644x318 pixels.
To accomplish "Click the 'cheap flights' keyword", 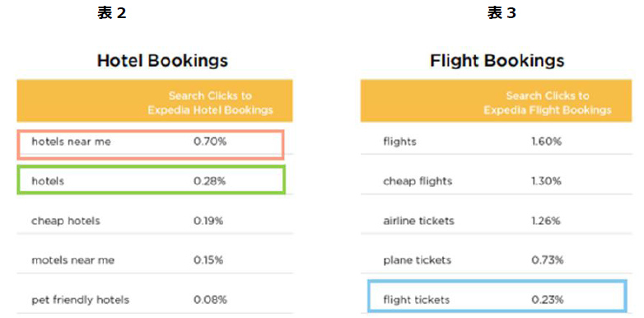I will click(x=418, y=181).
